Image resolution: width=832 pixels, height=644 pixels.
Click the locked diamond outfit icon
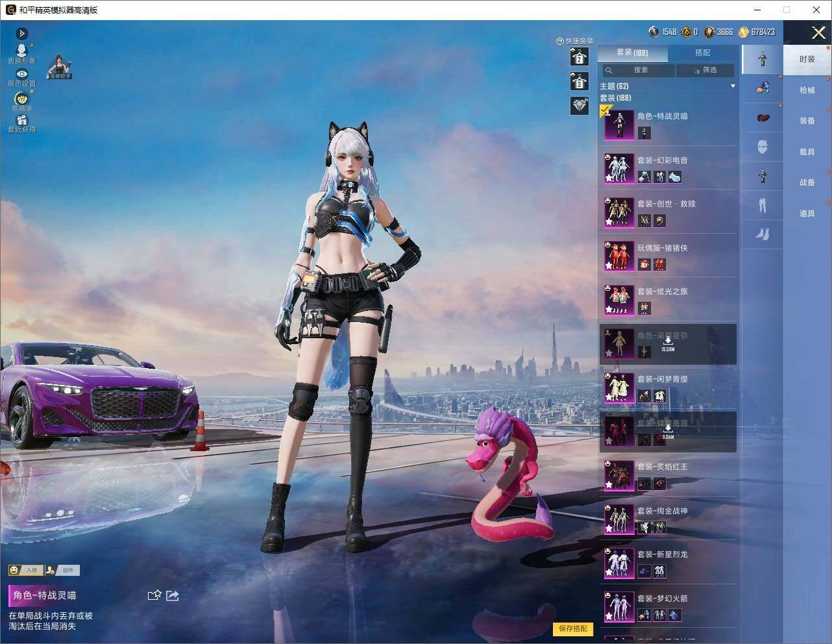(579, 105)
